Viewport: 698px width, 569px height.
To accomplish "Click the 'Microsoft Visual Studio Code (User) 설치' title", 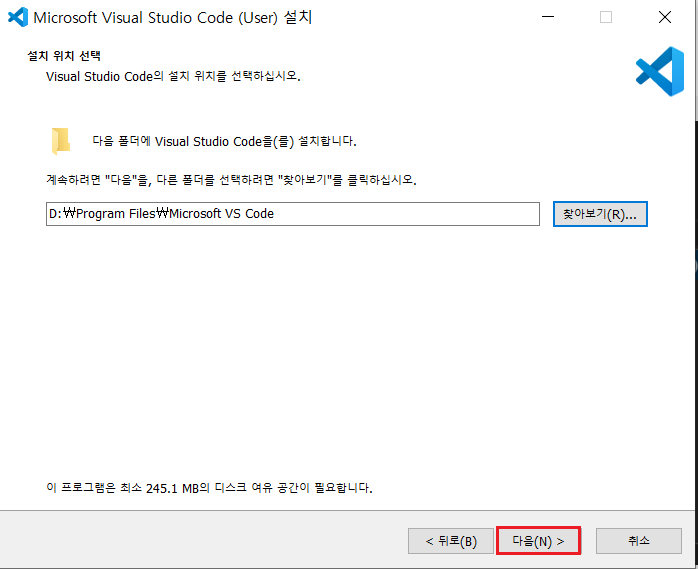I will tap(178, 17).
